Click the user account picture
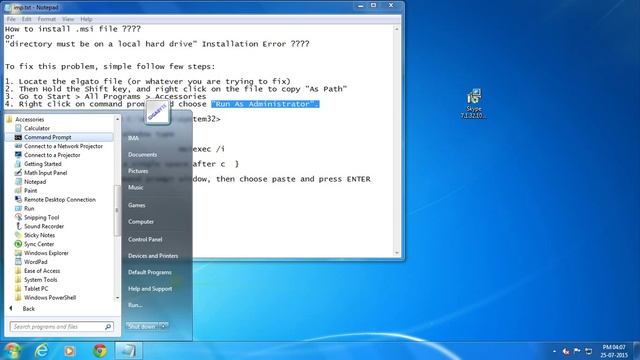 [158, 112]
